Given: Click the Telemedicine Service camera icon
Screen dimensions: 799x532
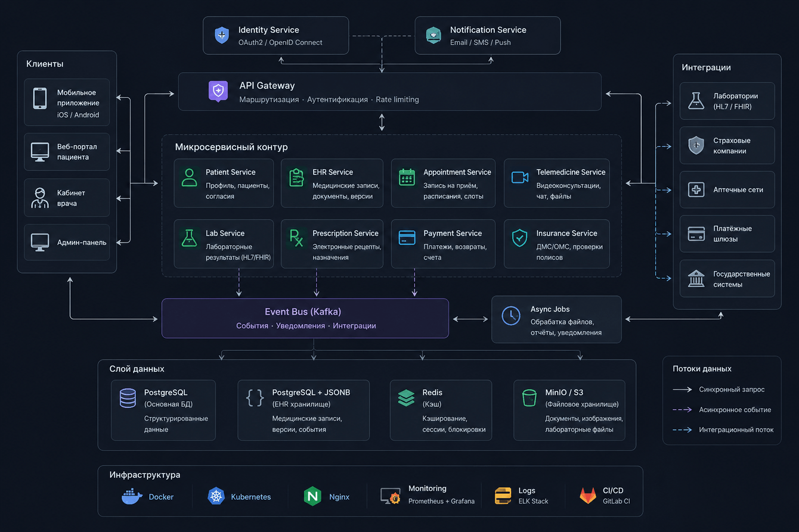Looking at the screenshot, I should (x=520, y=177).
